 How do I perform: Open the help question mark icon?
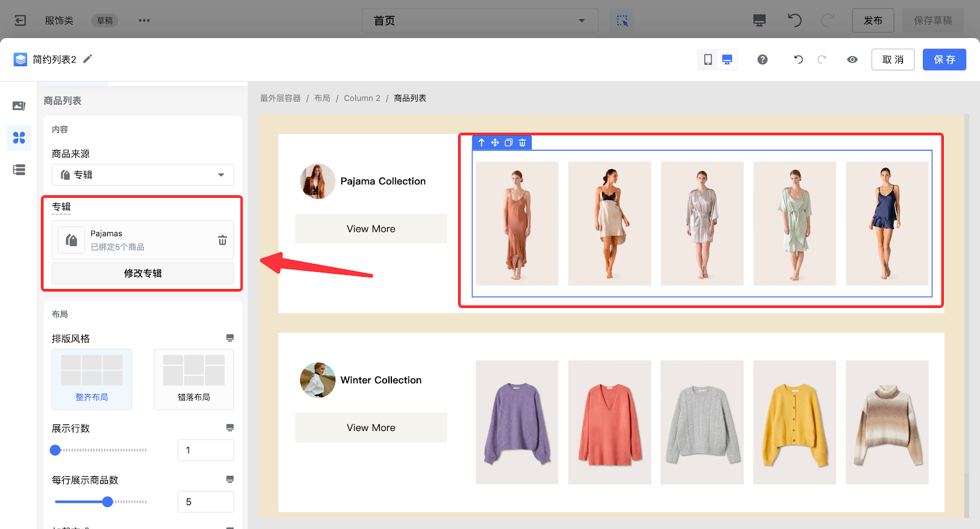(x=762, y=59)
